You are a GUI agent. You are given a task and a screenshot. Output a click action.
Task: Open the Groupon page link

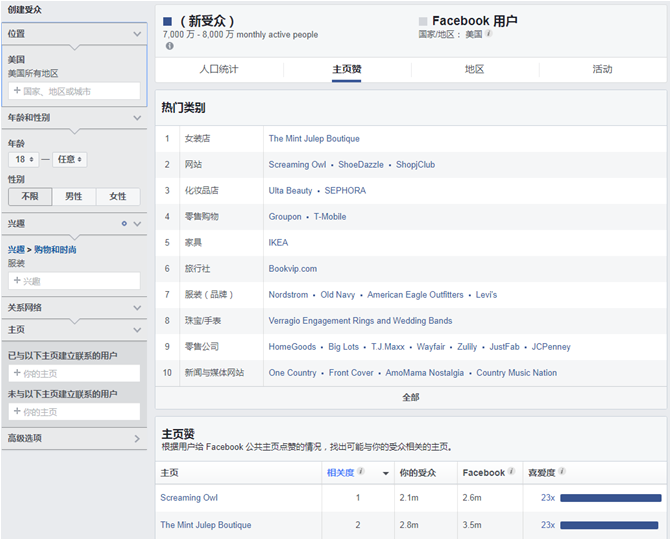[285, 217]
